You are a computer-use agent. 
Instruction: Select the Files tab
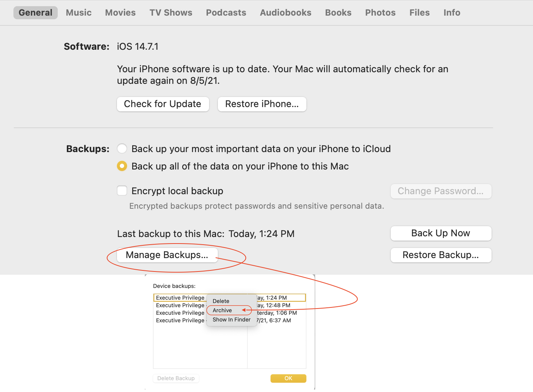(419, 13)
